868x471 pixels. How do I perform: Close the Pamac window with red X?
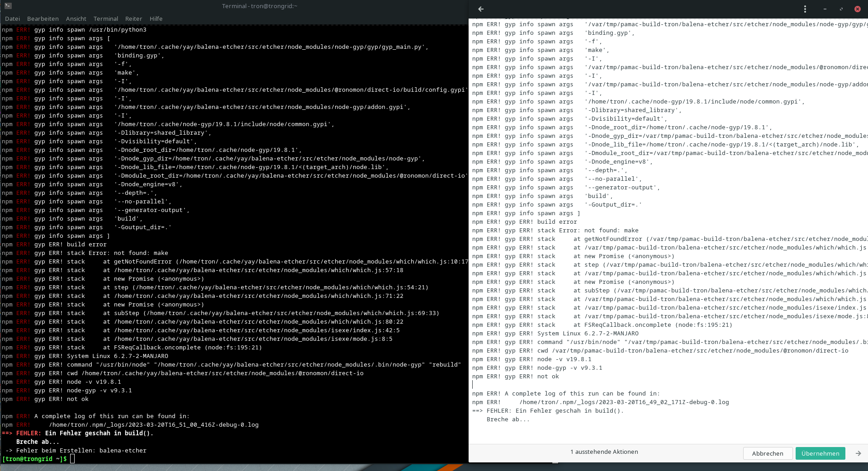pos(857,9)
